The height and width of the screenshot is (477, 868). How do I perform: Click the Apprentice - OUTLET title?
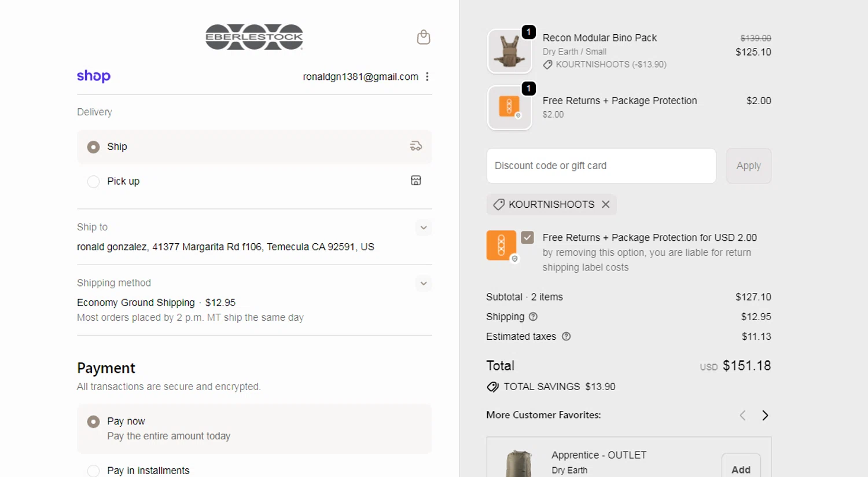(x=599, y=455)
